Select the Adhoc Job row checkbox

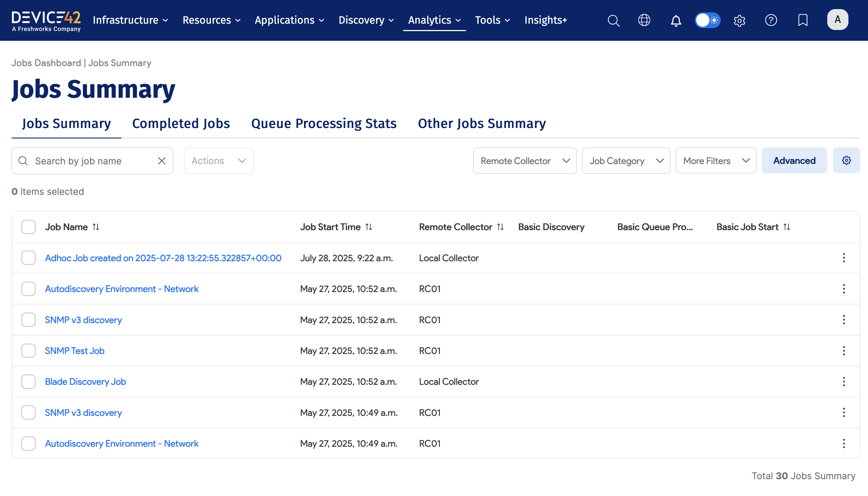(28, 258)
